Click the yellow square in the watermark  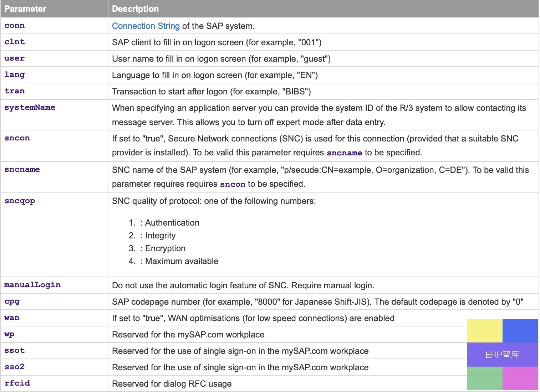click(484, 331)
